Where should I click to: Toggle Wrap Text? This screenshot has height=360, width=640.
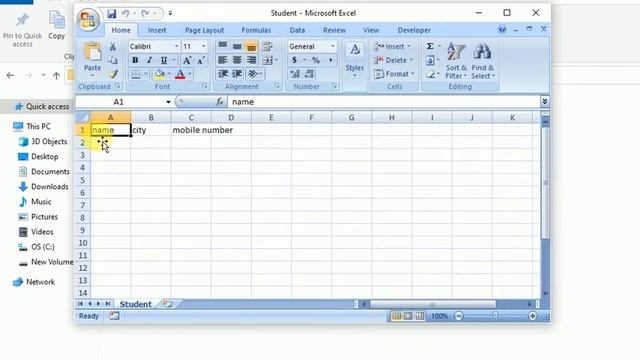pyautogui.click(x=267, y=47)
